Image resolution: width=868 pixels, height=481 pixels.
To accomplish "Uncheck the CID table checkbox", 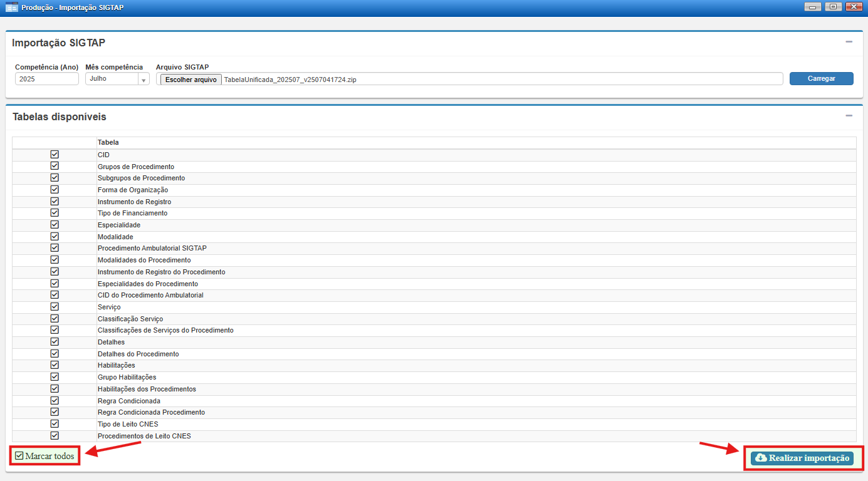I will pyautogui.click(x=55, y=154).
